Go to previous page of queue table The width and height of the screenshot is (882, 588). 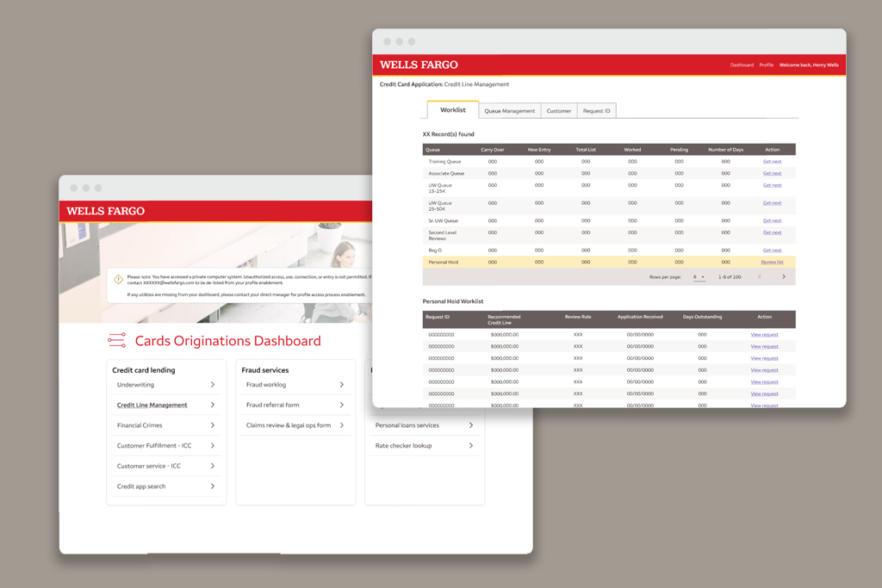(x=759, y=277)
